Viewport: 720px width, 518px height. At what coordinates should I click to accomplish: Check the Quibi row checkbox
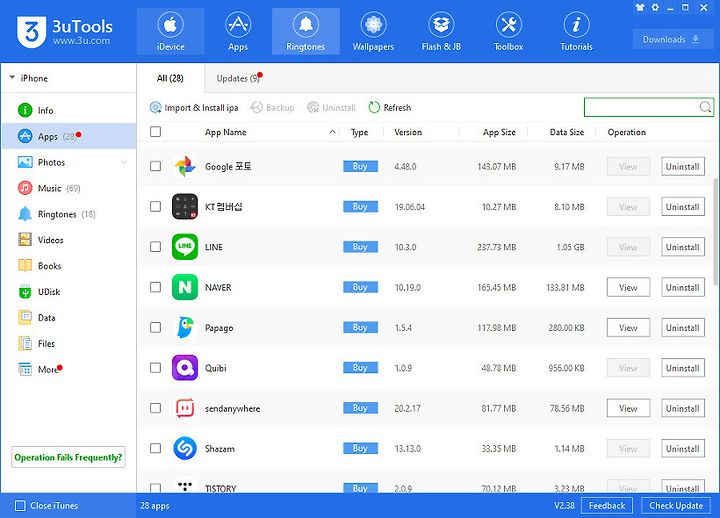(156, 368)
